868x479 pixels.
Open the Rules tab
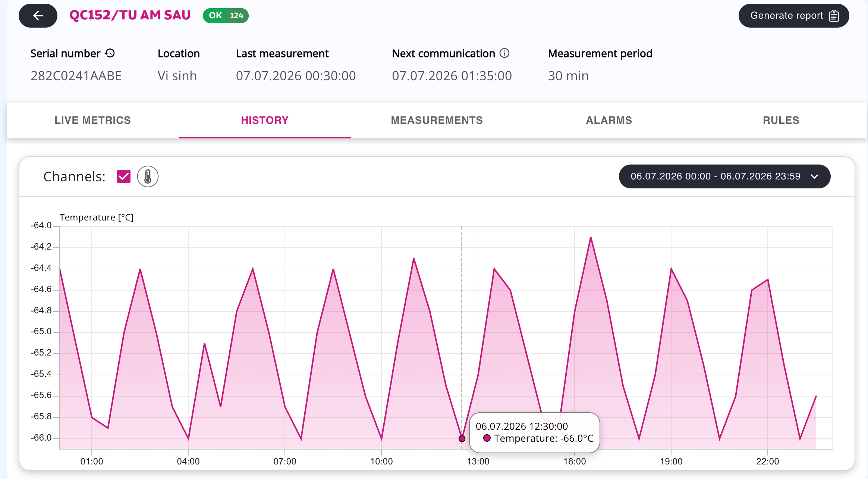tap(781, 120)
